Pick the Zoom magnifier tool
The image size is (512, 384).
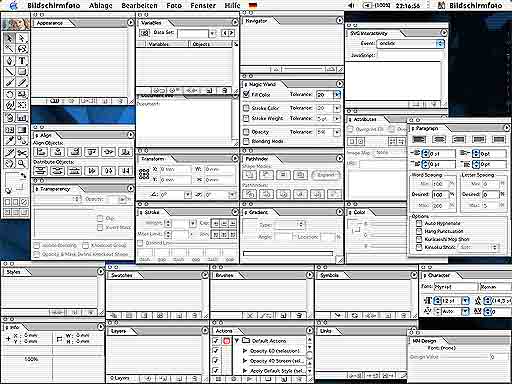coord(22,163)
